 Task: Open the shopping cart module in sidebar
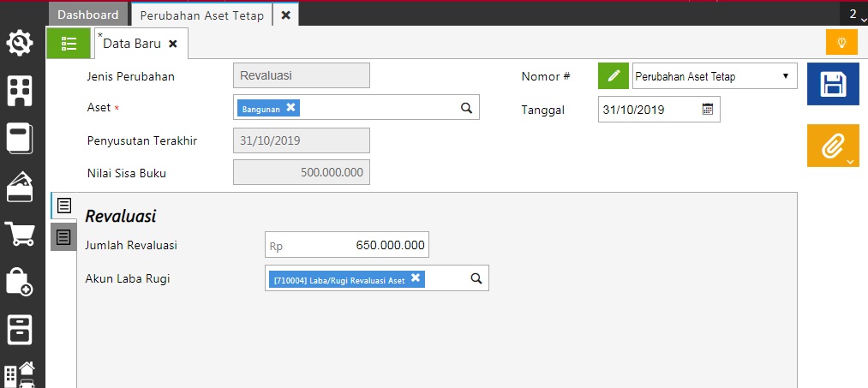pos(20,233)
